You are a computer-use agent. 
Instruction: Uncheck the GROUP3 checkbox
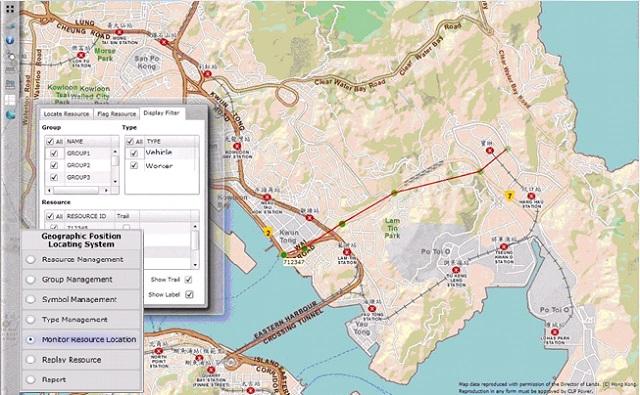(53, 177)
